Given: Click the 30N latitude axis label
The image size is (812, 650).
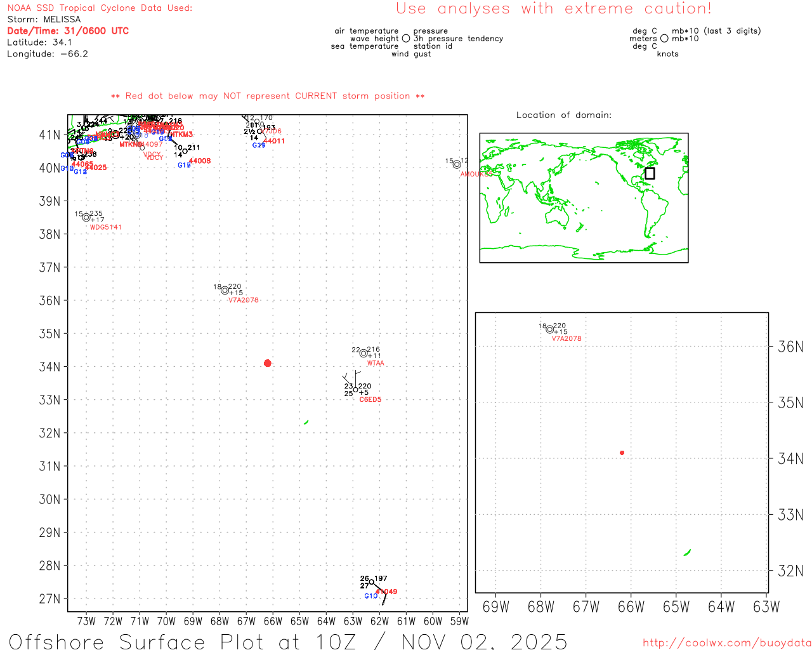Looking at the screenshot, I should [50, 500].
